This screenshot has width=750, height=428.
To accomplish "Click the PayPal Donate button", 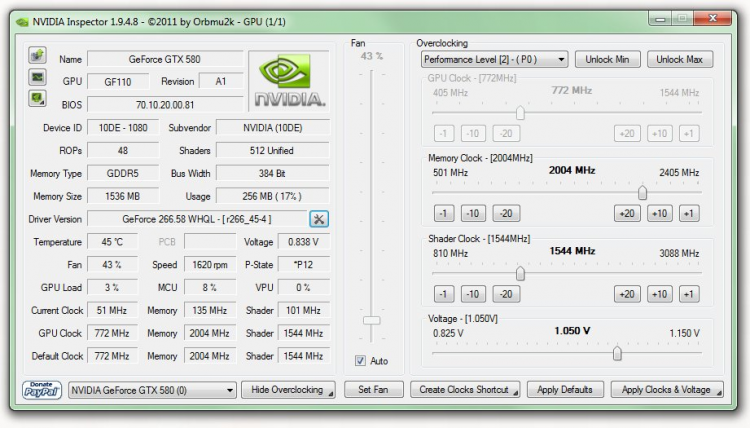I will pos(42,390).
